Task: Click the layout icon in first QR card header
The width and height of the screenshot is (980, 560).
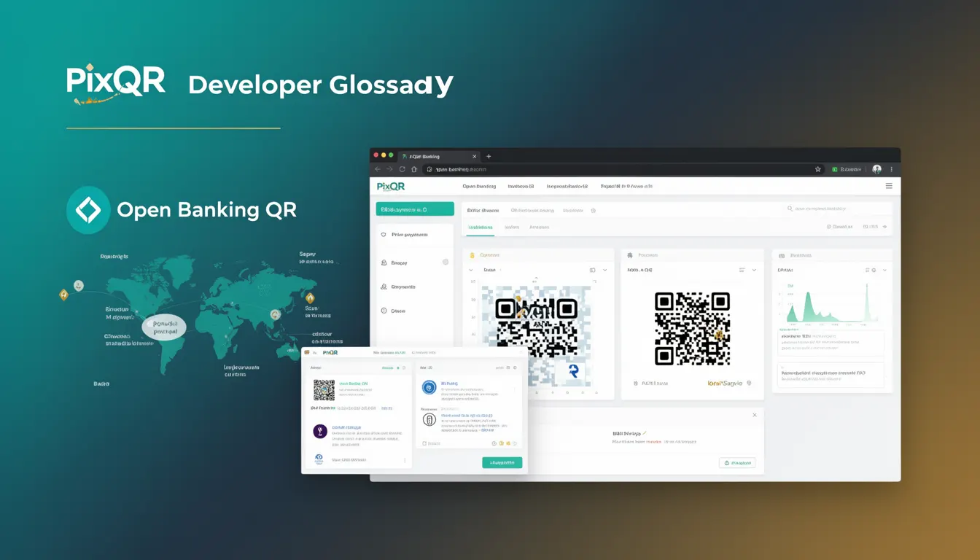Action: [592, 270]
